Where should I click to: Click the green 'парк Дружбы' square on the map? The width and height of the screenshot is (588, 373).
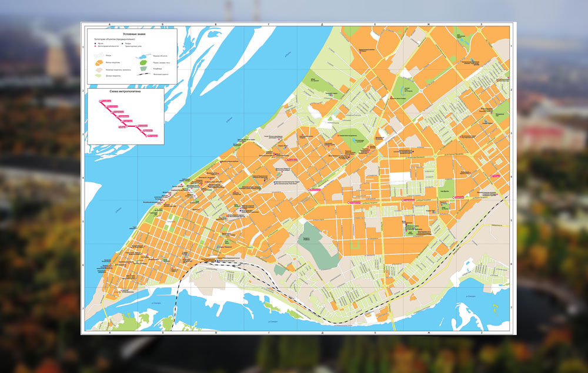tap(447, 189)
